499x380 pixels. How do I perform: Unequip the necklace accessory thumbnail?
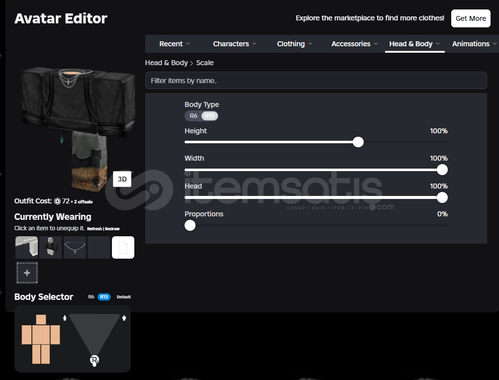point(75,247)
